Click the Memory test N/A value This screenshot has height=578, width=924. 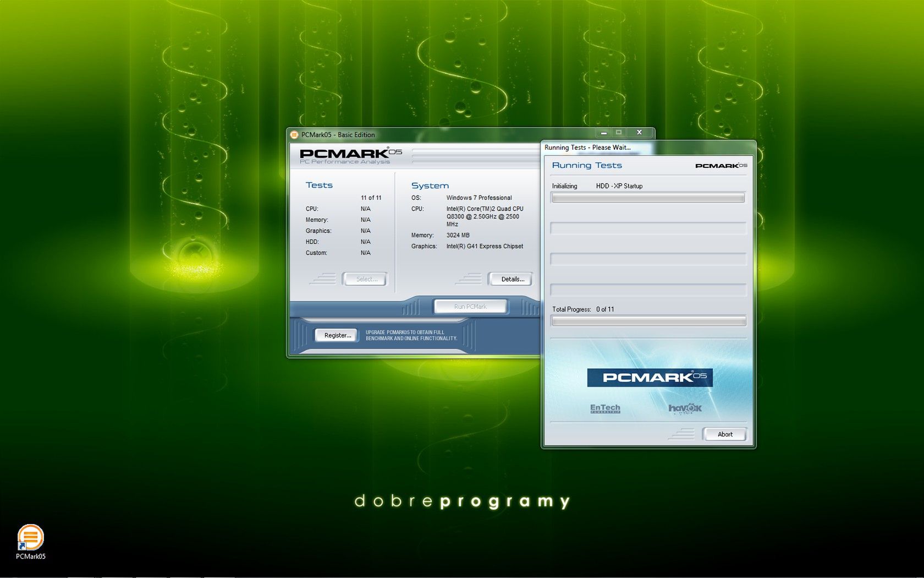(365, 220)
